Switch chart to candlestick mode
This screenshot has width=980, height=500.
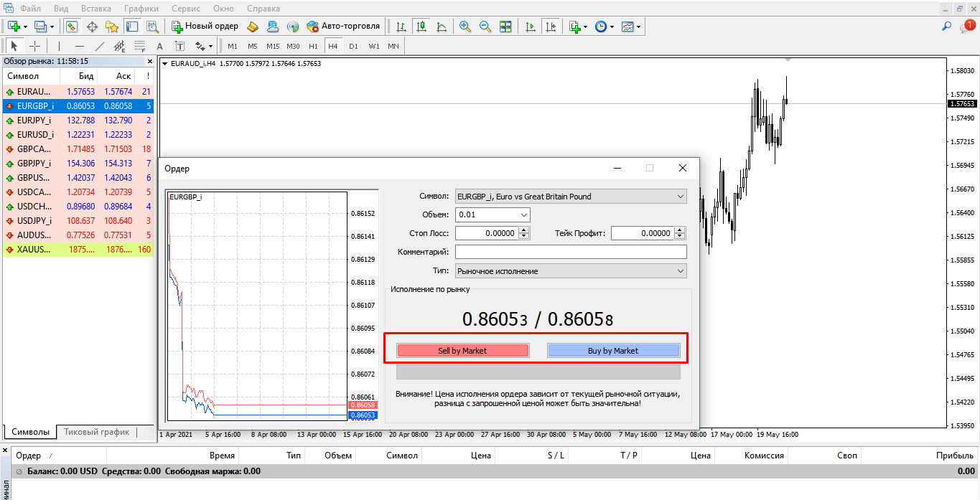coord(421,27)
